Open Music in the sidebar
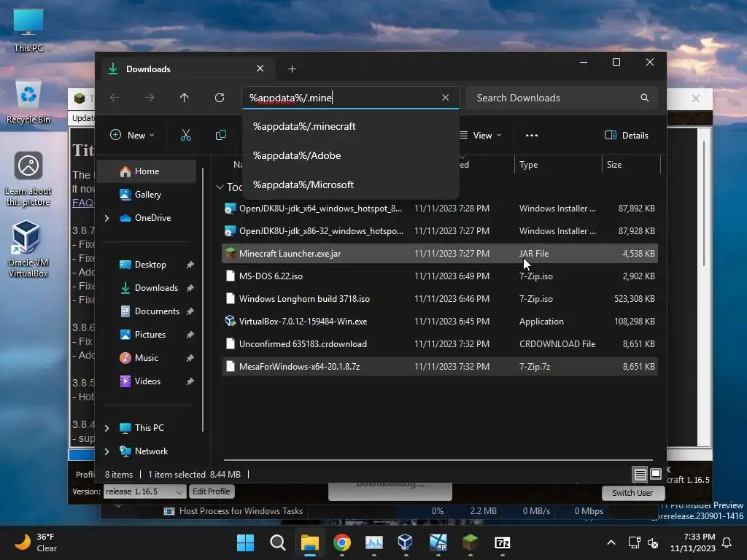The height and width of the screenshot is (560, 747). [x=146, y=358]
